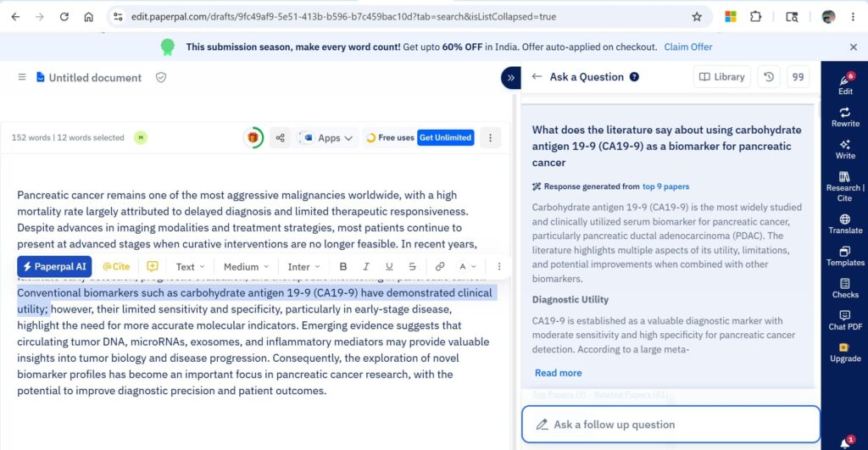View question history clock icon
The width and height of the screenshot is (868, 450).
(x=769, y=77)
